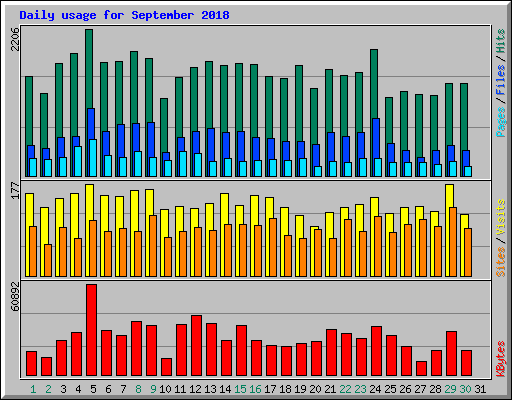Click day label 9 on the x-axis
Screen dimensions: 512x400
pos(153,389)
